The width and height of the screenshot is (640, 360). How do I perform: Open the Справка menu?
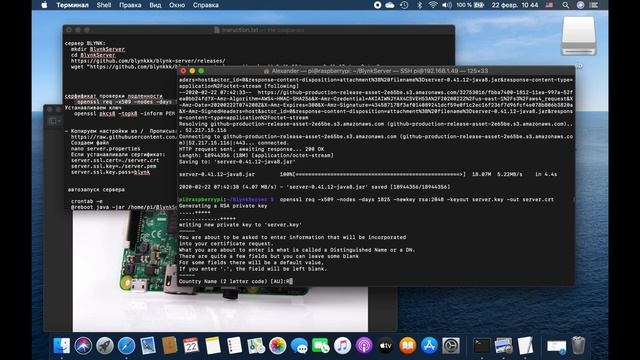(206, 5)
